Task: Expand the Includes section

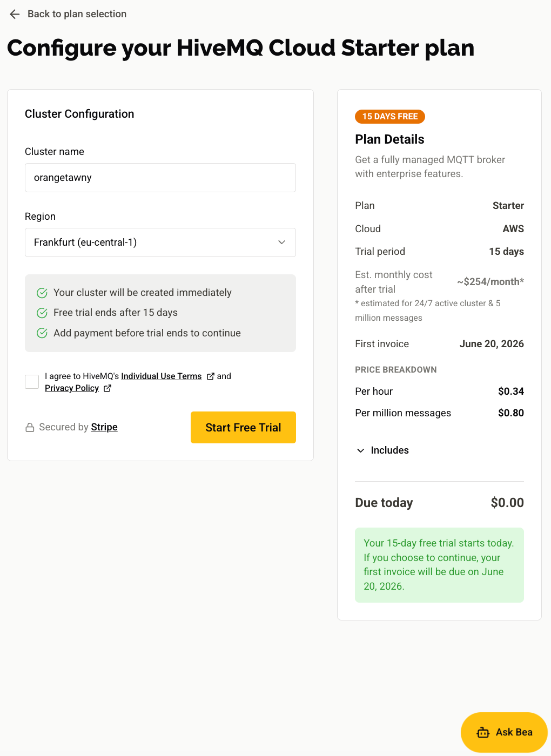Action: 382,450
